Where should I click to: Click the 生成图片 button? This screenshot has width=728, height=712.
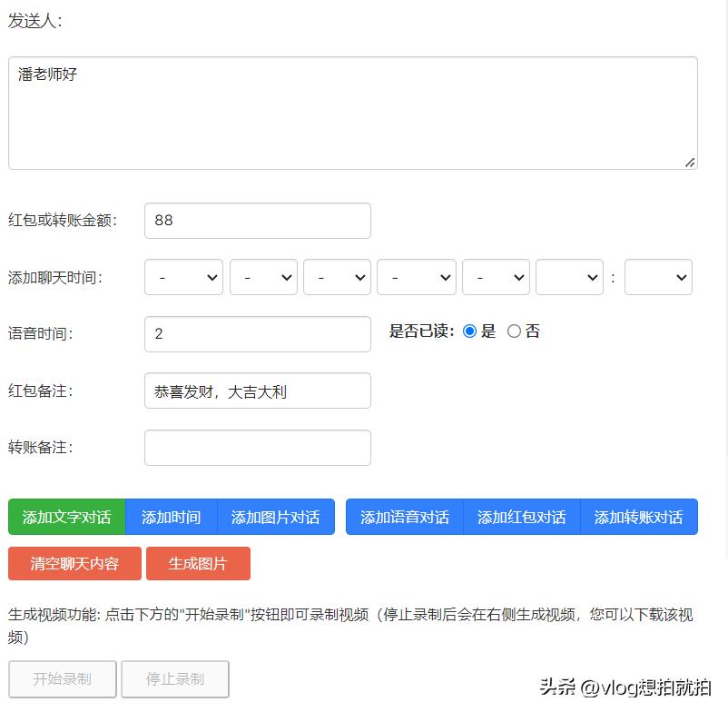click(x=200, y=563)
